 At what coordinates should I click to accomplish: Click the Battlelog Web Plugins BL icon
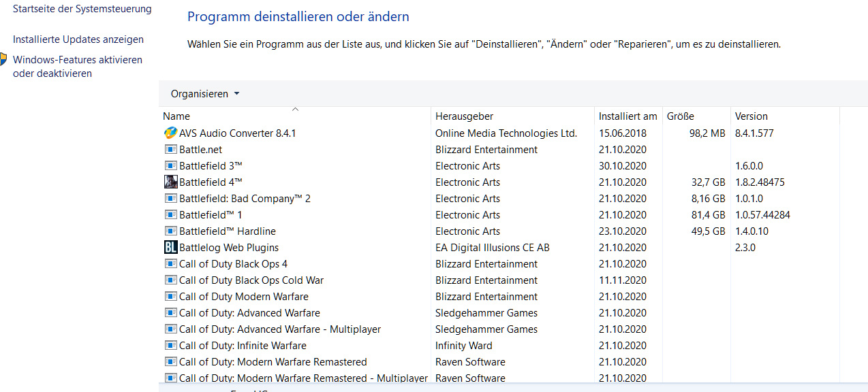point(170,248)
